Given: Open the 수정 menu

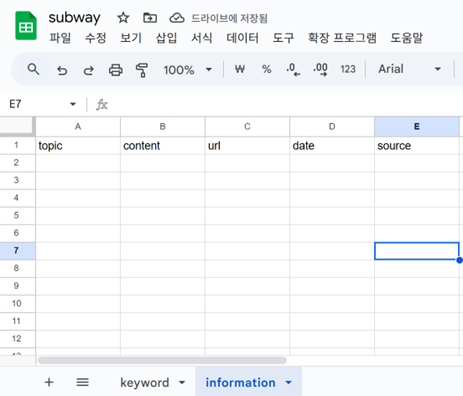Looking at the screenshot, I should point(96,38).
